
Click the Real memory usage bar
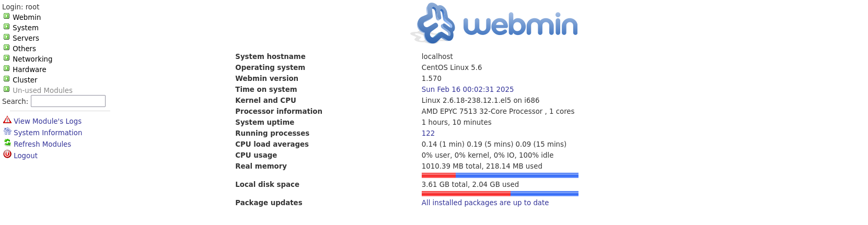pyautogui.click(x=500, y=175)
